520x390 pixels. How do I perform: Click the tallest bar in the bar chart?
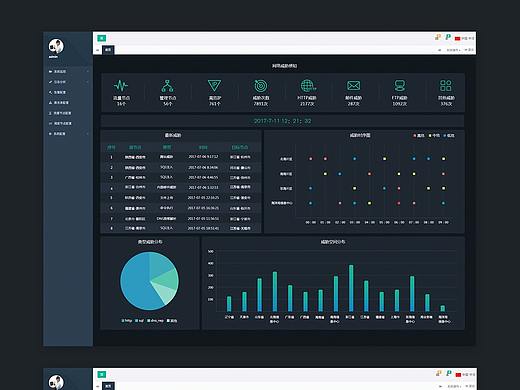pyautogui.click(x=351, y=288)
